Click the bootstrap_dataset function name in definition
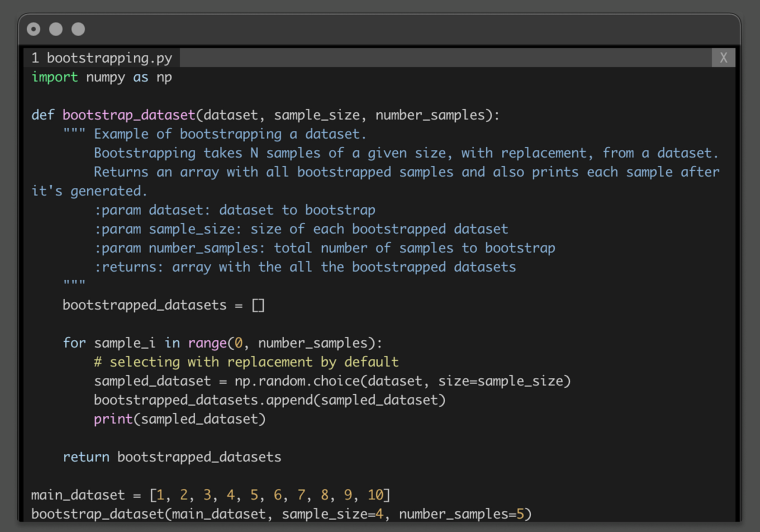 click(129, 115)
